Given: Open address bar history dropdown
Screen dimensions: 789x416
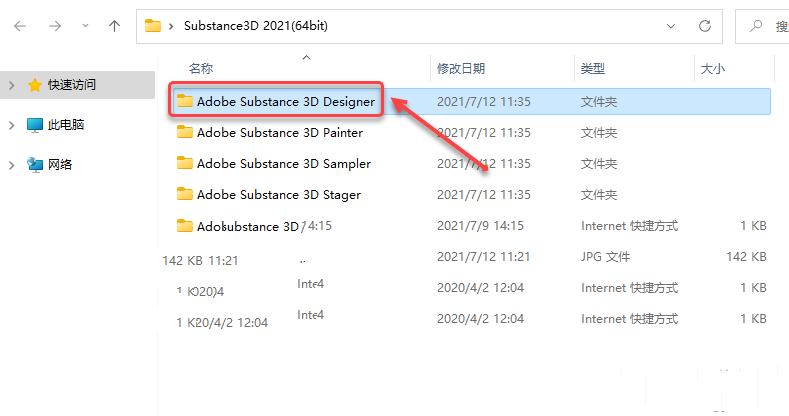Looking at the screenshot, I should click(671, 26).
